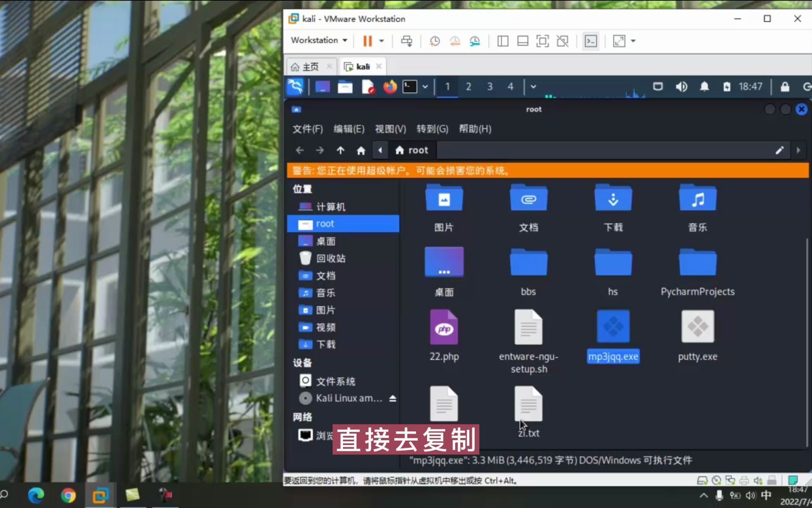
Task: Toggle notifications via the bell icon
Action: pos(704,87)
